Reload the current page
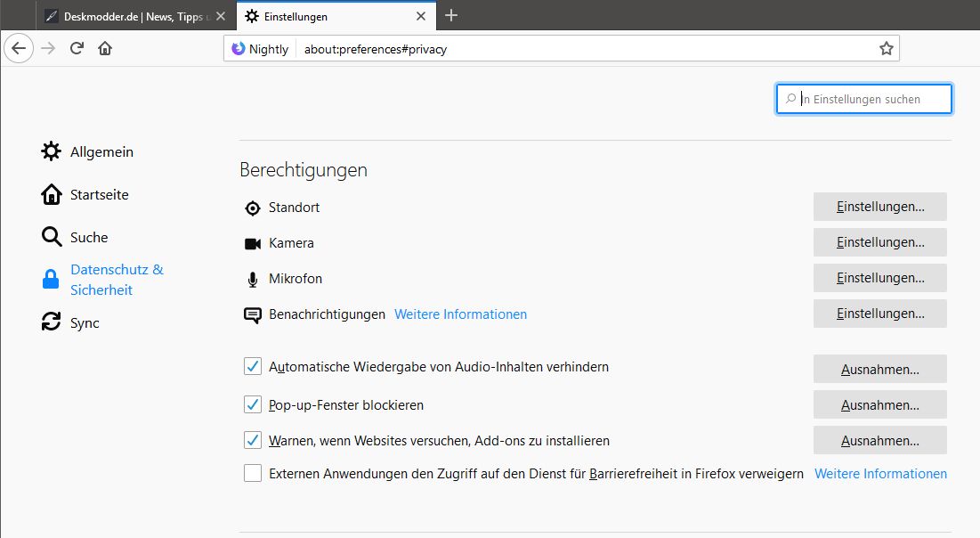This screenshot has width=980, height=538. (x=77, y=48)
